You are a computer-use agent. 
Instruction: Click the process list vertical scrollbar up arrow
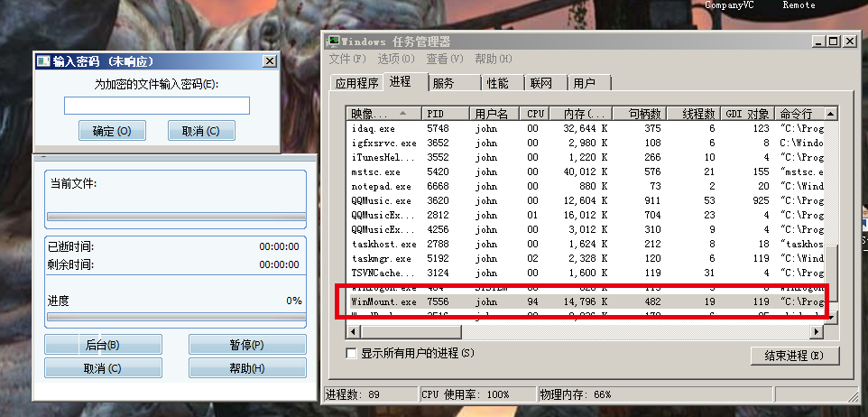point(831,114)
